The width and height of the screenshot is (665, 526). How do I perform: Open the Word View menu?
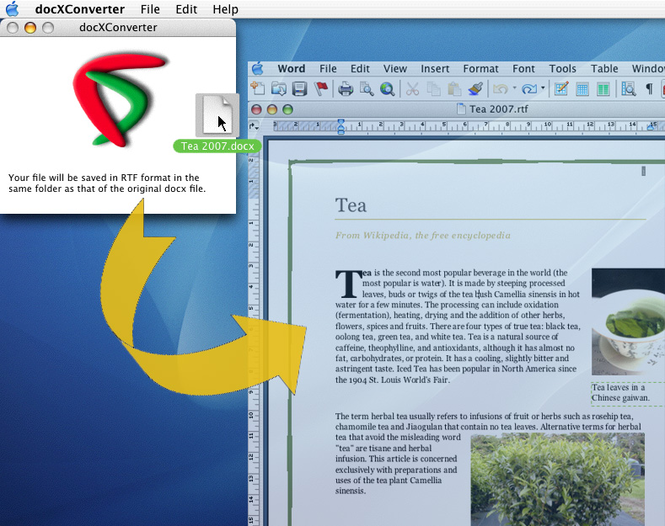point(395,68)
